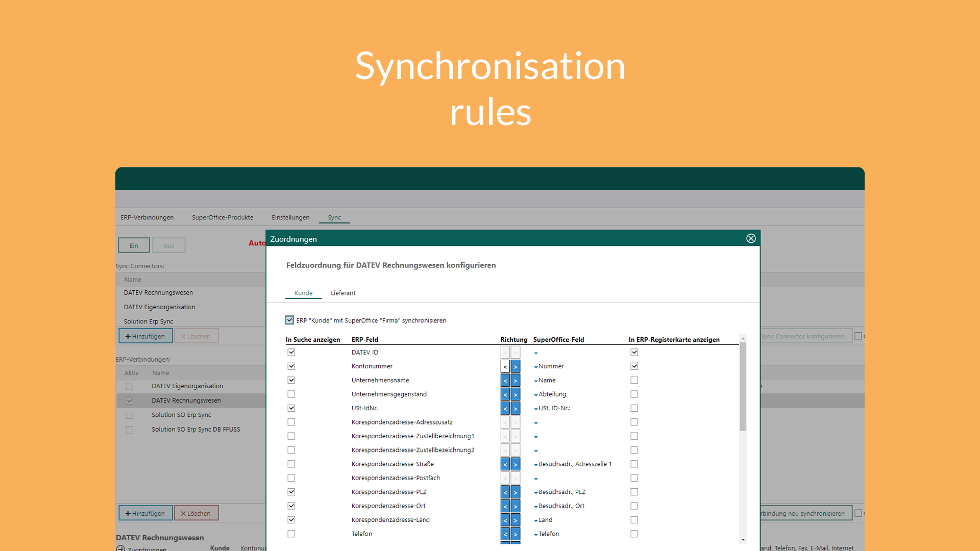Click right arrow for Korespondenzadresse-Straße
This screenshot has height=551, width=980.
[516, 464]
